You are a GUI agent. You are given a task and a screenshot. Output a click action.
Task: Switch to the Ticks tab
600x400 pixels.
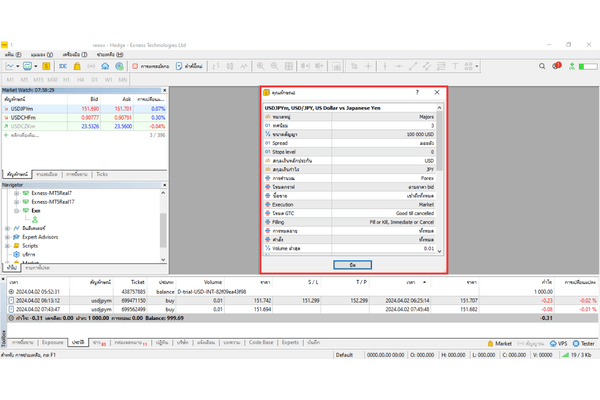101,174
